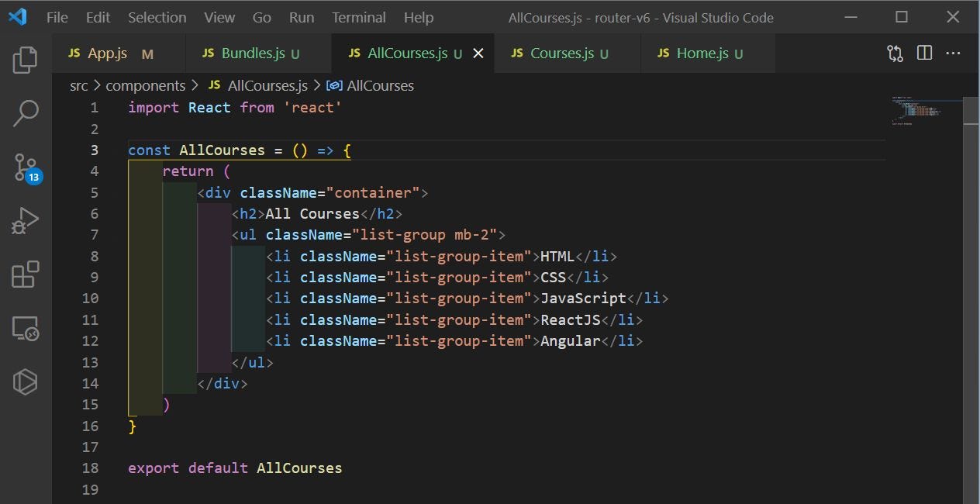The height and width of the screenshot is (504, 980).
Task: Click line number 18 in the gutter
Action: pyautogui.click(x=90, y=468)
